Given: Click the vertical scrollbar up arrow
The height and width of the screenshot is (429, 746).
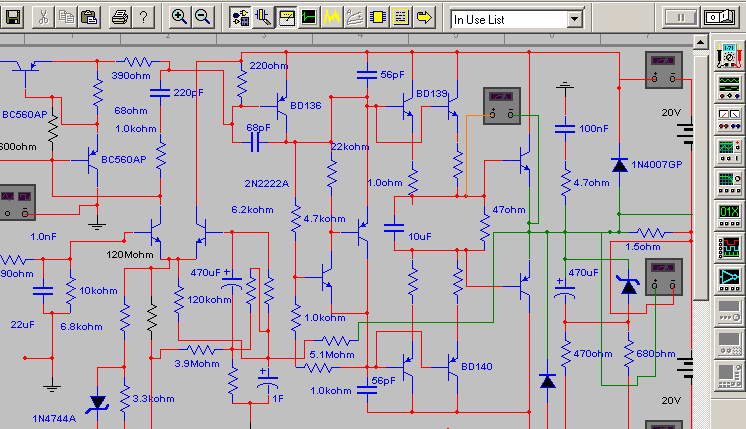Looking at the screenshot, I should pyautogui.click(x=700, y=42).
